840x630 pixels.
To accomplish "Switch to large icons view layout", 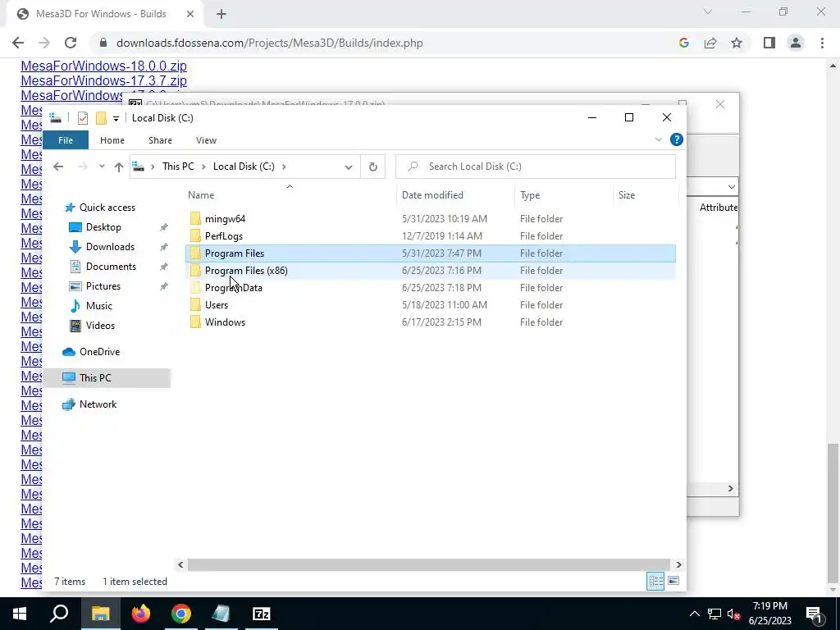I will 673,582.
